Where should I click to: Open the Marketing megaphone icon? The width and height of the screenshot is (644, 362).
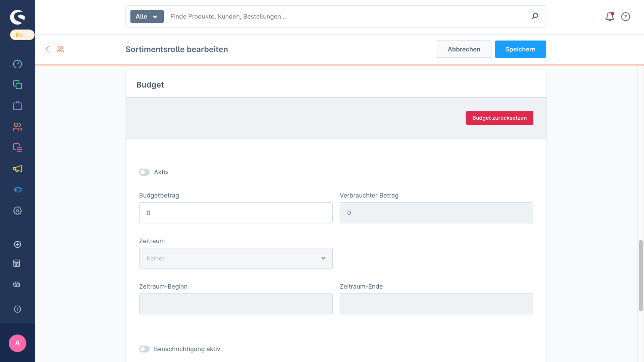(17, 169)
